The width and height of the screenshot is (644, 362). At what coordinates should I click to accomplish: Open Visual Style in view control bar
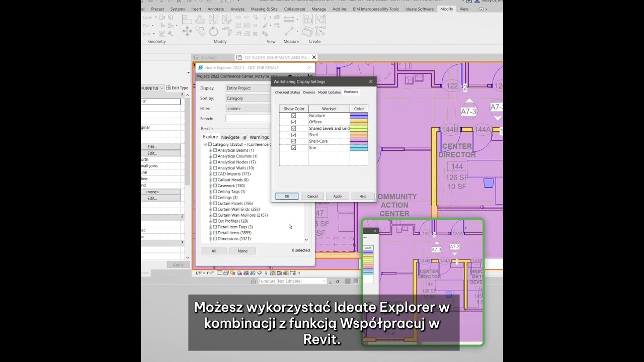(x=226, y=273)
